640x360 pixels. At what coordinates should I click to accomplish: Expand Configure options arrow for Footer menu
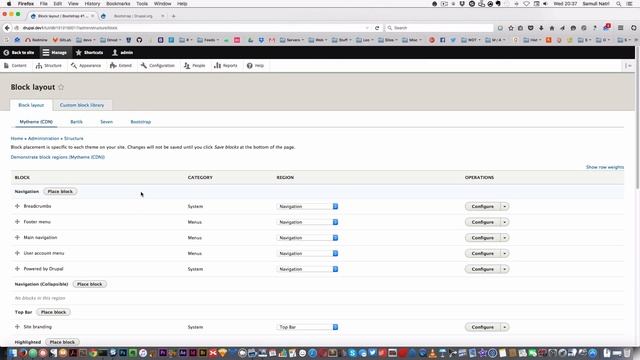tap(505, 222)
